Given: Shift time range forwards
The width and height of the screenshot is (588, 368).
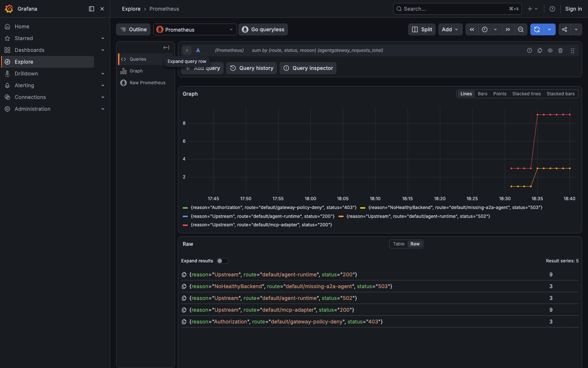Looking at the screenshot, I should (x=508, y=29).
